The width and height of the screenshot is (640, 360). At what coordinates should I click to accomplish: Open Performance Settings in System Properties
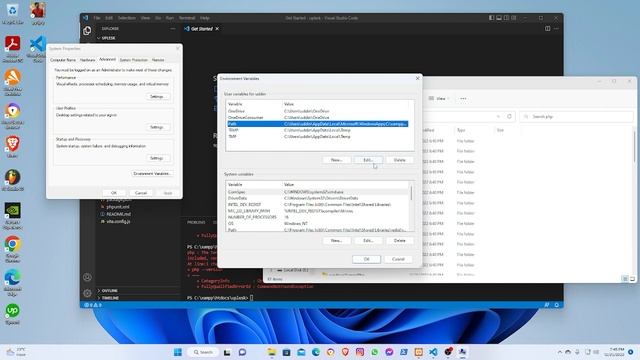[157, 96]
